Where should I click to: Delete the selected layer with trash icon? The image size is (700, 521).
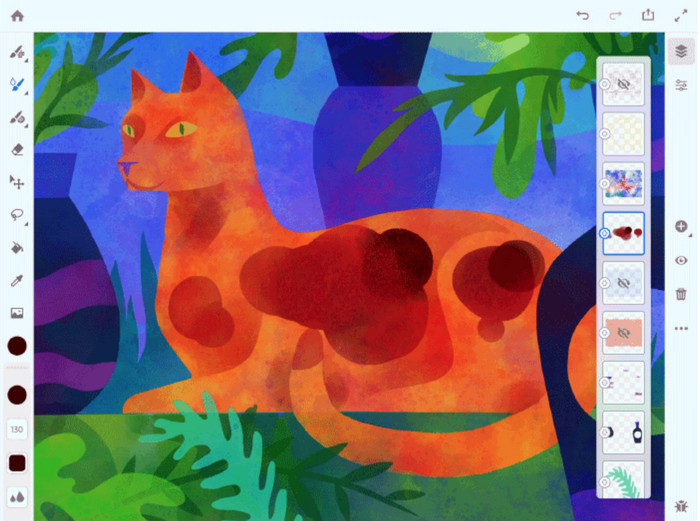[x=681, y=294]
